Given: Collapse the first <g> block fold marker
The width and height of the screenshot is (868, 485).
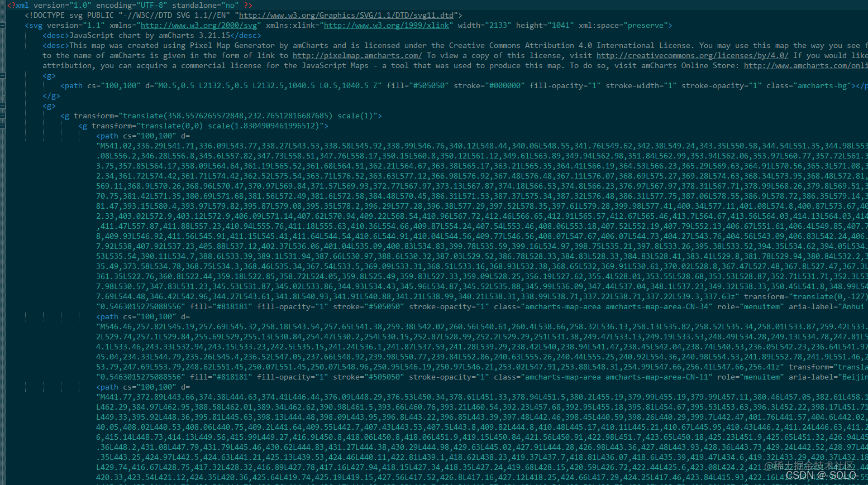Looking at the screenshot, I should 3,75.
